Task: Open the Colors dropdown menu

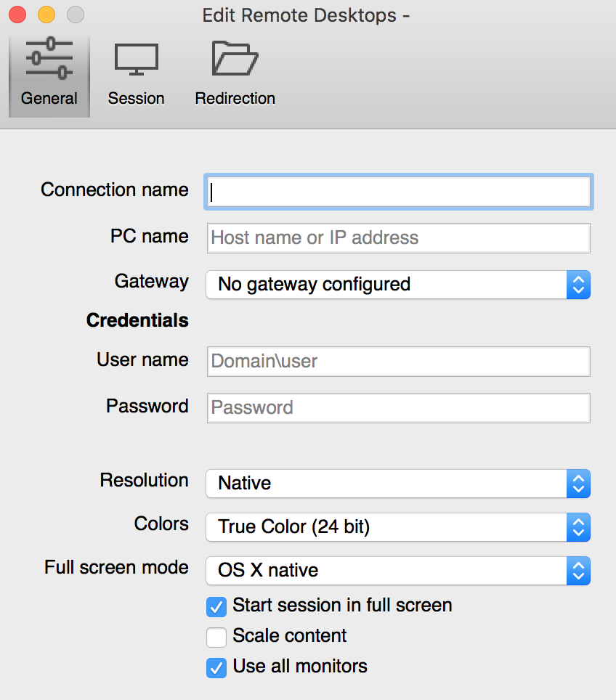Action: point(398,527)
